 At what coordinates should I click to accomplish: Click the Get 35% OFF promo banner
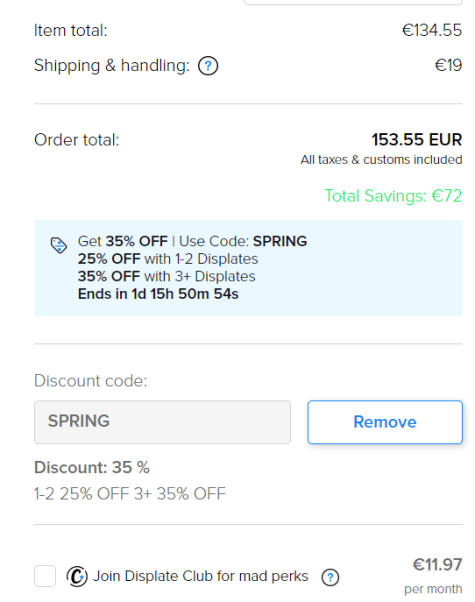click(248, 268)
